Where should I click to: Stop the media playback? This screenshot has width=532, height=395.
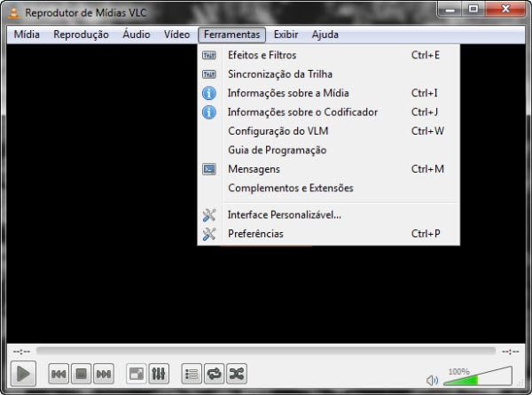click(x=81, y=375)
